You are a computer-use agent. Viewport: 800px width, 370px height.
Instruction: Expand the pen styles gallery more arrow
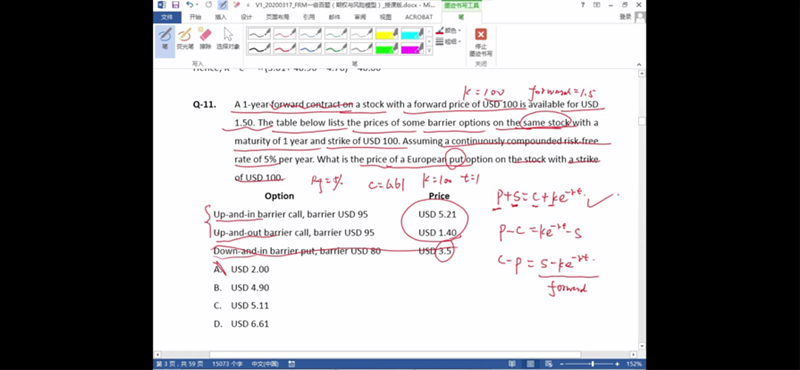coord(429,51)
